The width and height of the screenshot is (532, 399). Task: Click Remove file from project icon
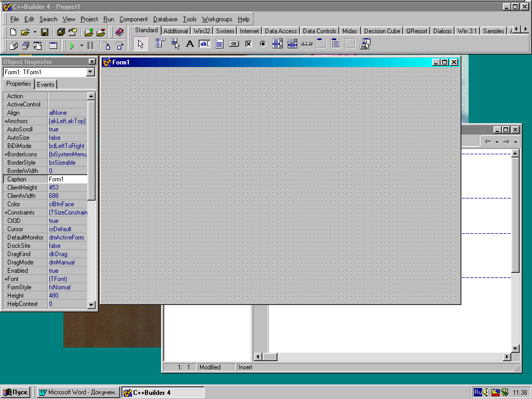click(101, 32)
